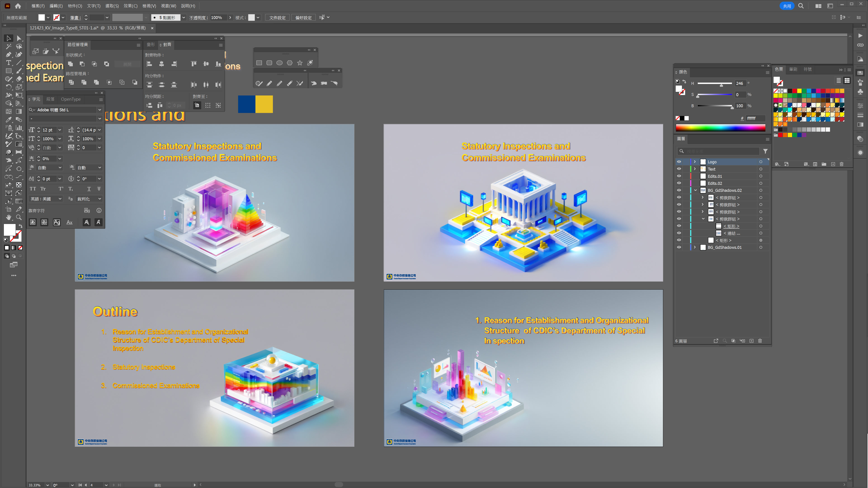The width and height of the screenshot is (868, 488).
Task: Click the star shape tool icon
Action: (300, 63)
